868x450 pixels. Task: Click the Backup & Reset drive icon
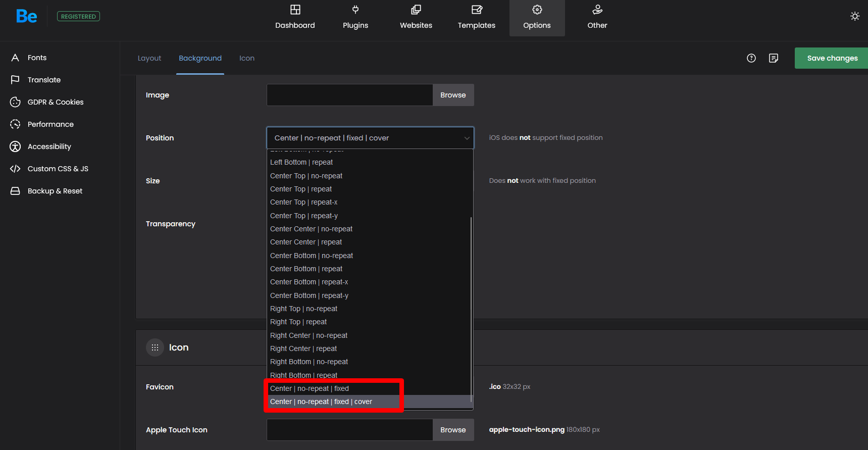click(x=15, y=191)
